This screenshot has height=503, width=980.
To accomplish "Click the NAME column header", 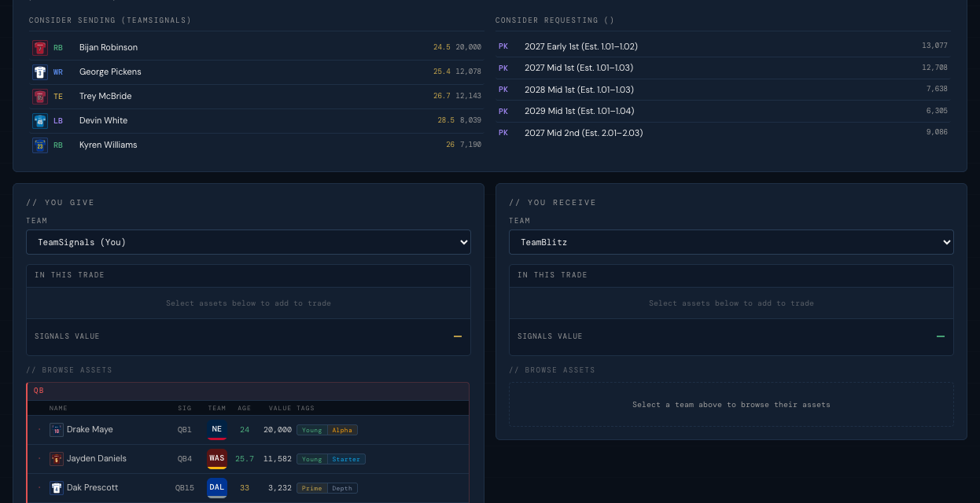I will [x=58, y=409].
